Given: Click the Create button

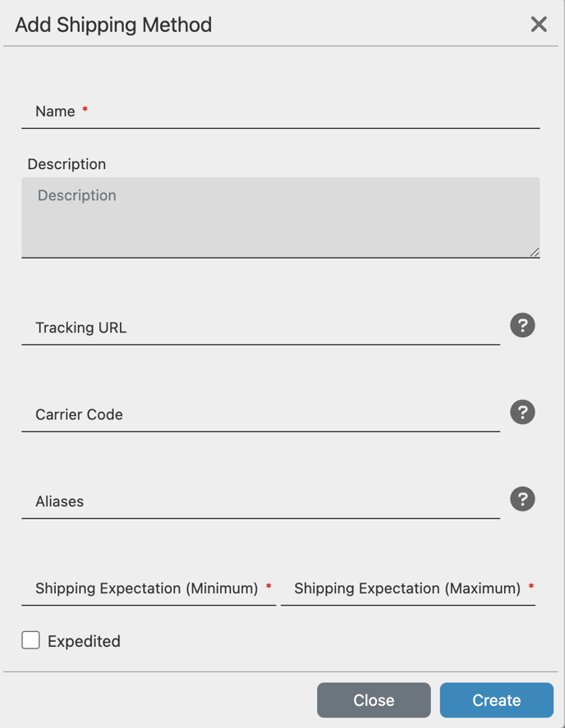Looking at the screenshot, I should (x=497, y=700).
